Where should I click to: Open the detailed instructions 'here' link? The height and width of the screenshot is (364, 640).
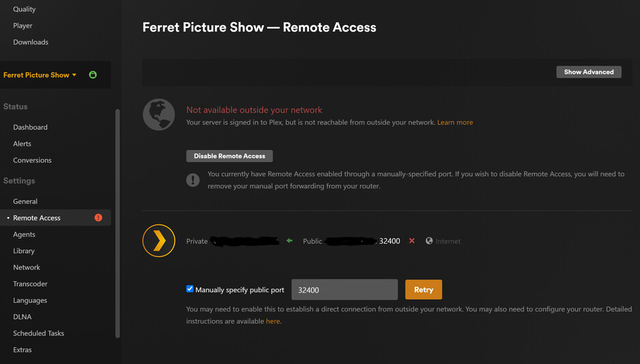[273, 321]
